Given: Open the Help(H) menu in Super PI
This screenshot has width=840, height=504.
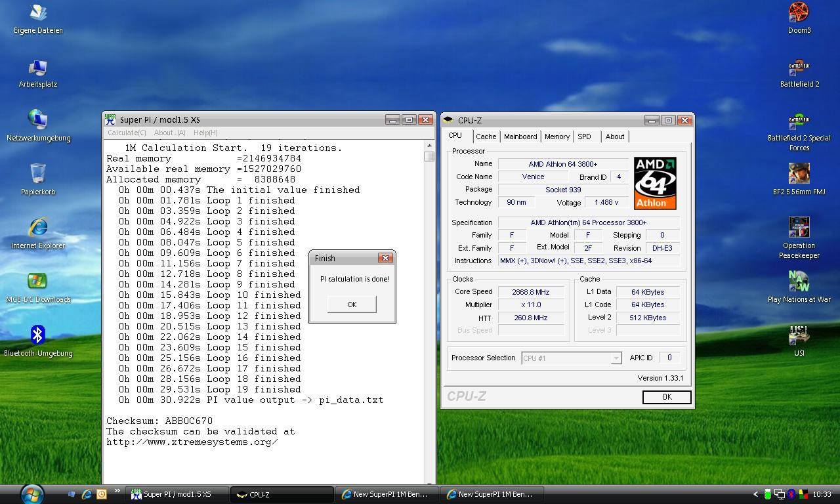Looking at the screenshot, I should coord(205,133).
